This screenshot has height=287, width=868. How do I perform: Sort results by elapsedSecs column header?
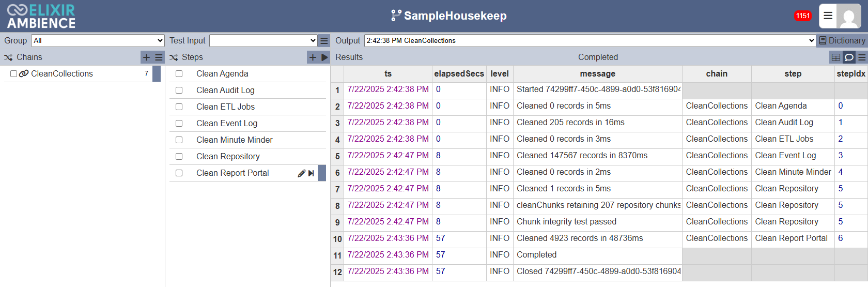point(459,74)
